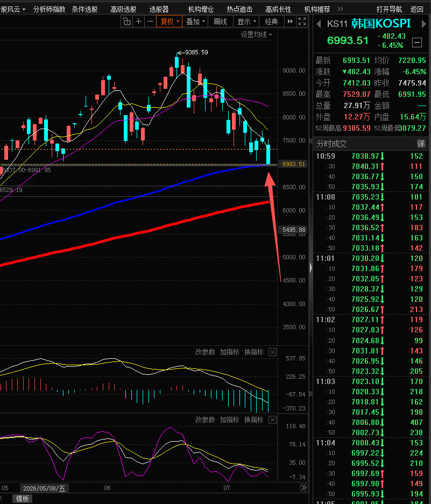Open the 分析师指数 menu
The image size is (431, 504).
pos(49,9)
